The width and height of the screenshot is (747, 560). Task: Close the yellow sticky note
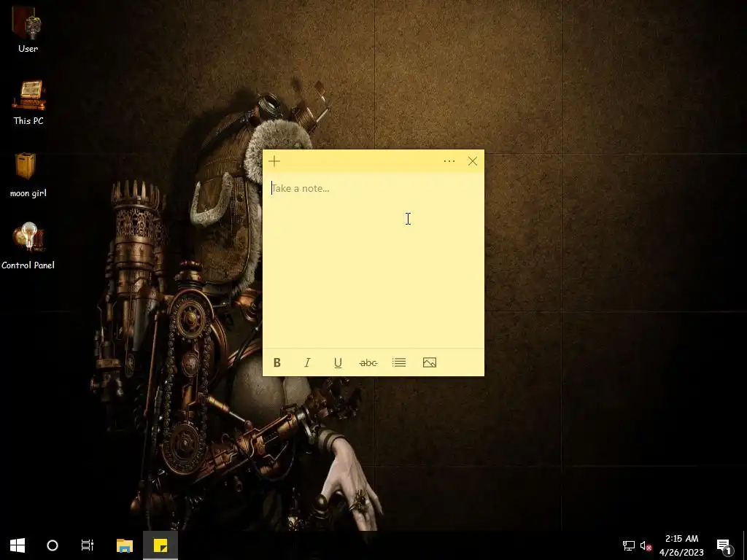coord(473,161)
